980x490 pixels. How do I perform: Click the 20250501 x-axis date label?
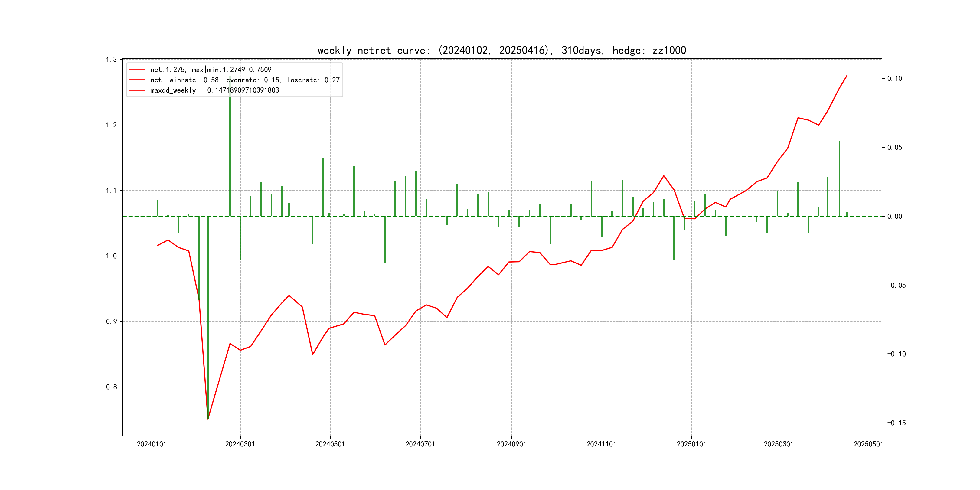point(868,444)
